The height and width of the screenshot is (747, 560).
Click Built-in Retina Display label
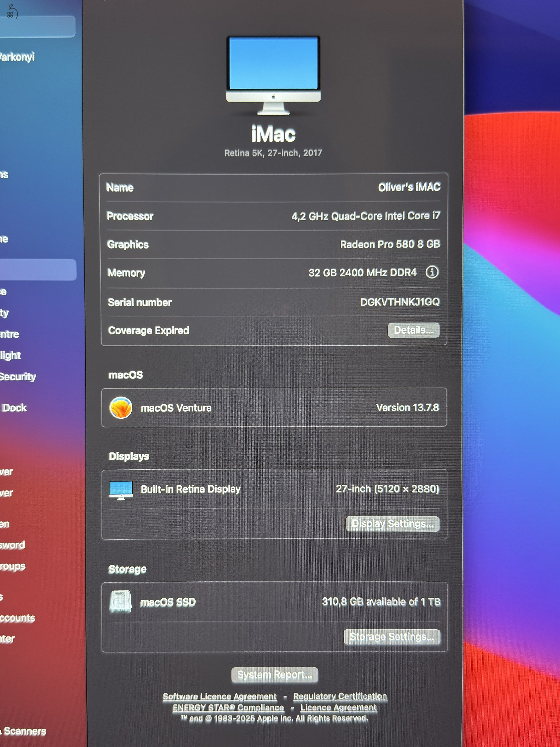190,489
